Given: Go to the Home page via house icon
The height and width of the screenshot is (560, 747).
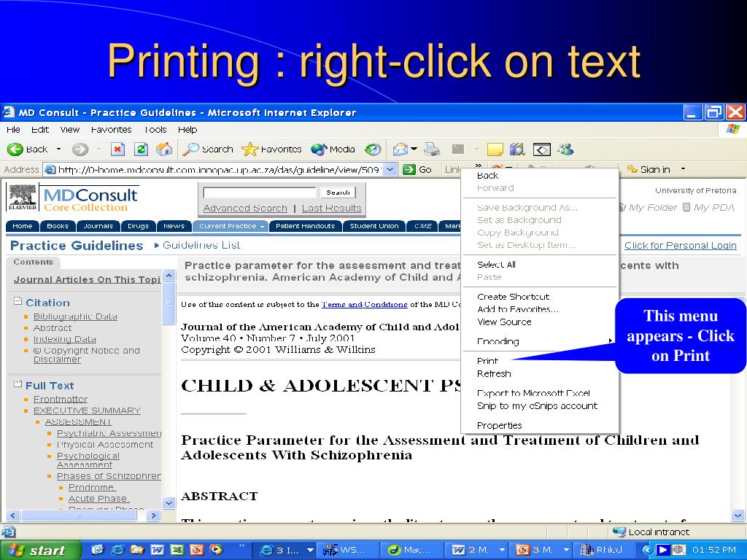Looking at the screenshot, I should click(164, 149).
